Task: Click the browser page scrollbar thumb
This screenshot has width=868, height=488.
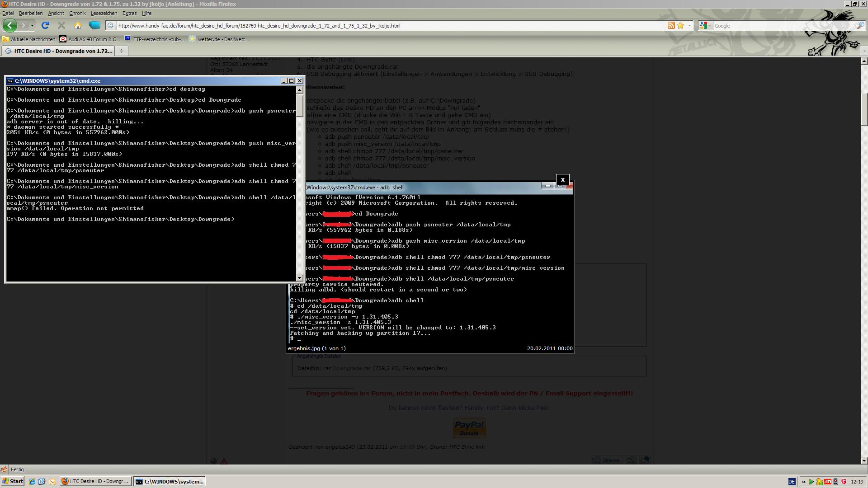Action: 864,109
